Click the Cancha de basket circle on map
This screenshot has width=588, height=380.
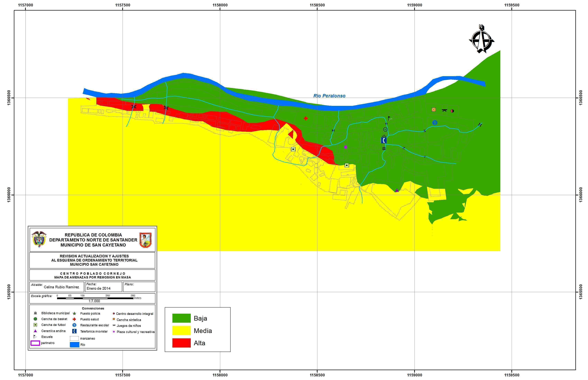[385, 129]
